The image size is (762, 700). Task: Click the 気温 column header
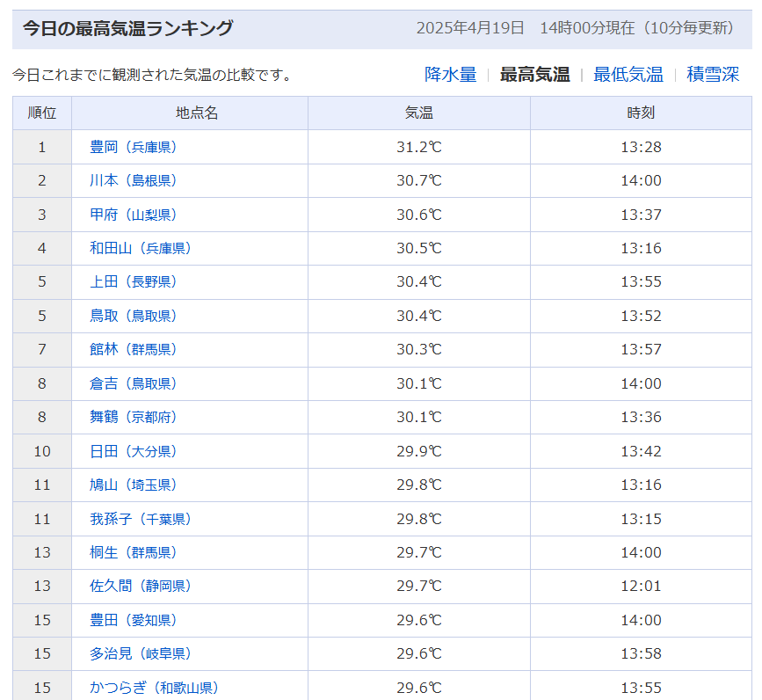419,113
